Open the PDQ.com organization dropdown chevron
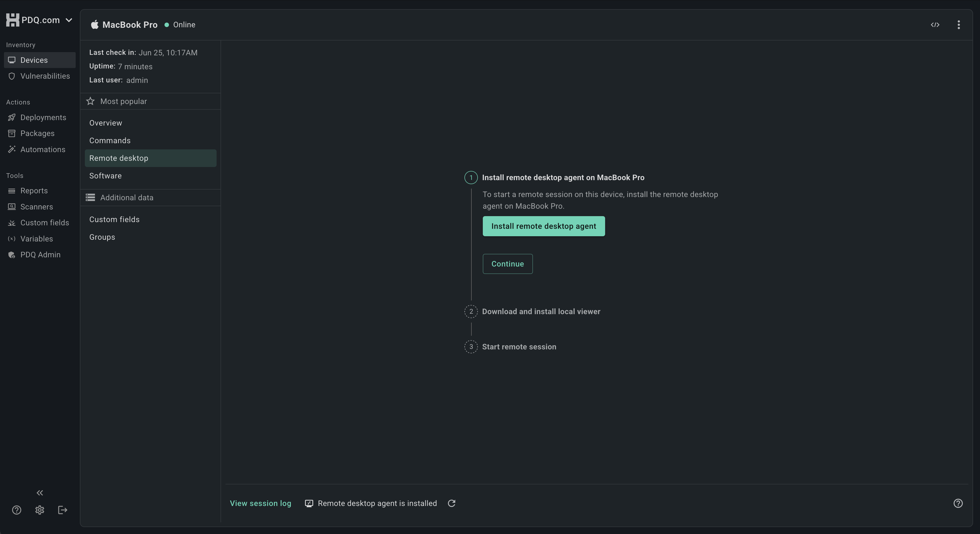 (69, 20)
